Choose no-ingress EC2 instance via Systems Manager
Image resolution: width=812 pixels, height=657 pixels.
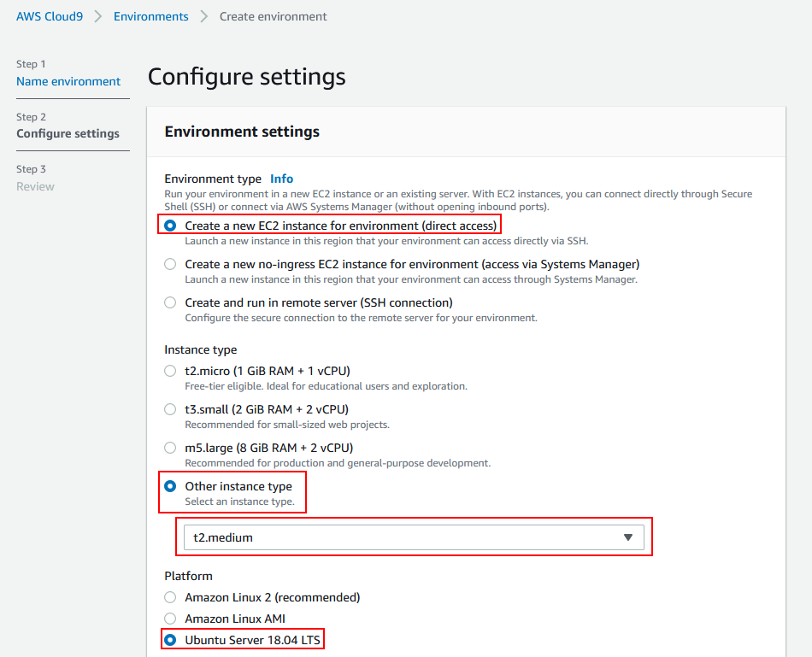171,264
